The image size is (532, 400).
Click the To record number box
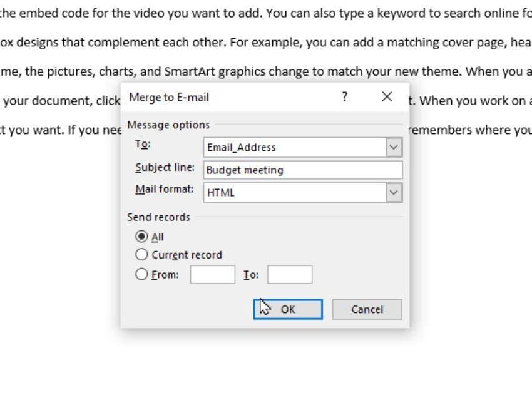289,274
